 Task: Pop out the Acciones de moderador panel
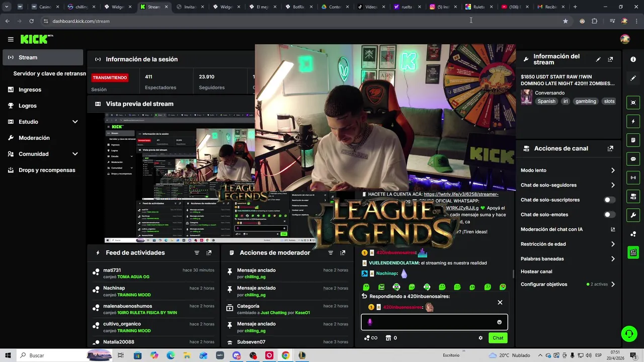tap(343, 253)
